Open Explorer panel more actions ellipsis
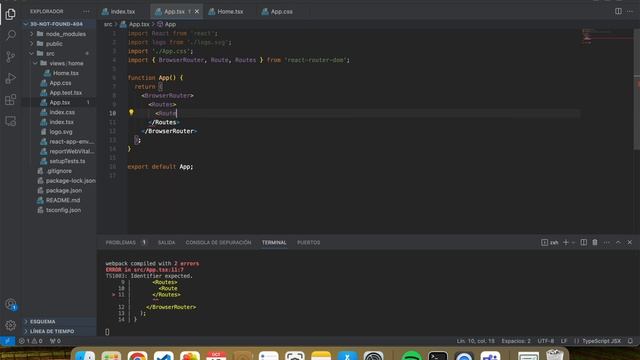This screenshot has height=360, width=640. (x=86, y=11)
